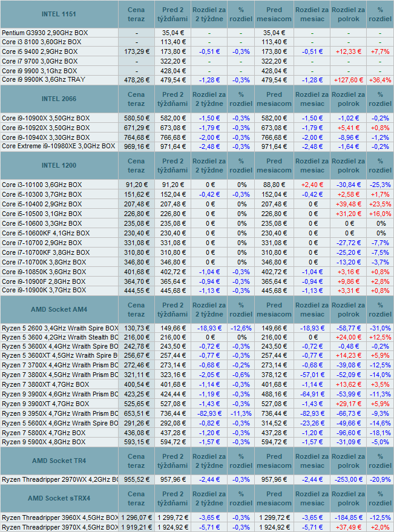Select the 173,29 € current price cell
The height and width of the screenshot is (532, 394).
point(136,51)
